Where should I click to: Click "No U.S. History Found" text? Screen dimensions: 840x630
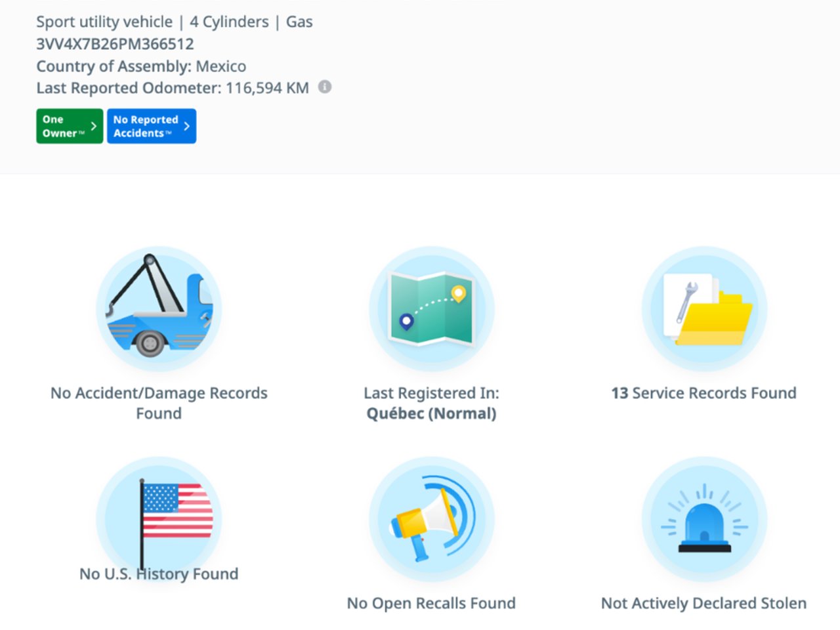coord(159,574)
